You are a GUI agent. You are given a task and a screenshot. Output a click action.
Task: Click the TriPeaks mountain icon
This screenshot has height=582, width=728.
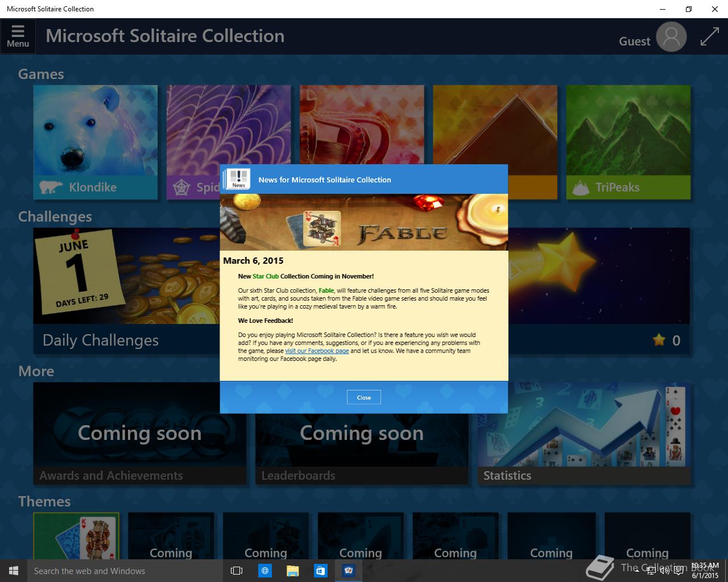(581, 187)
